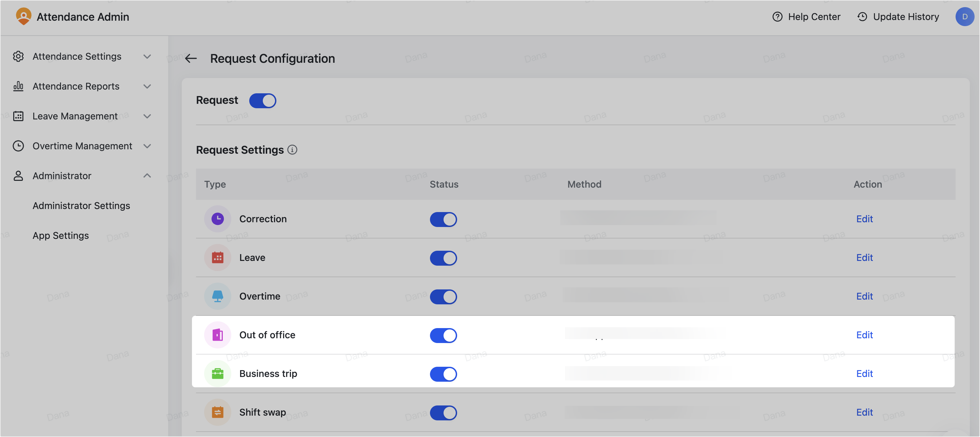Turn off the Overtime request toggle
This screenshot has height=437, width=980.
pyautogui.click(x=443, y=297)
